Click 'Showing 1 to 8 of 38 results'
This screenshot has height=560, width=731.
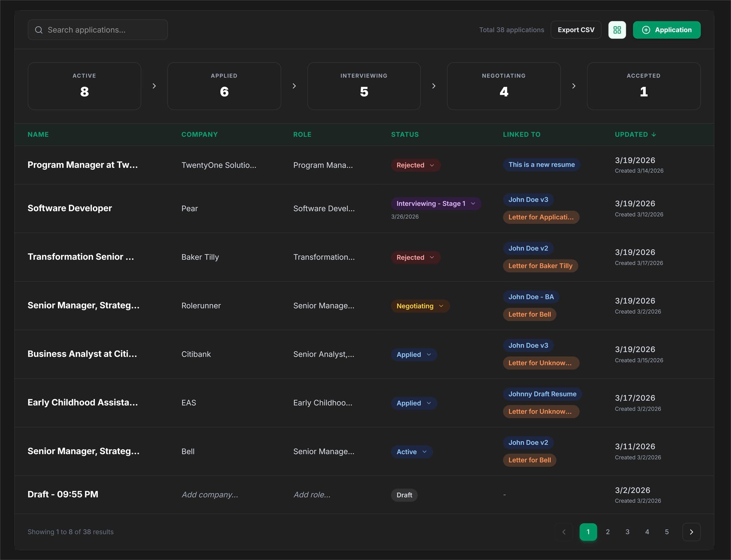point(71,532)
